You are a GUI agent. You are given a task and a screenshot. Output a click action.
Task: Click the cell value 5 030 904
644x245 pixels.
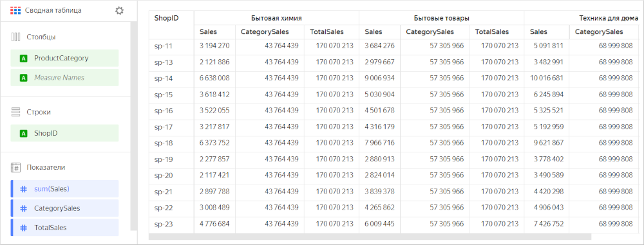pyautogui.click(x=379, y=95)
